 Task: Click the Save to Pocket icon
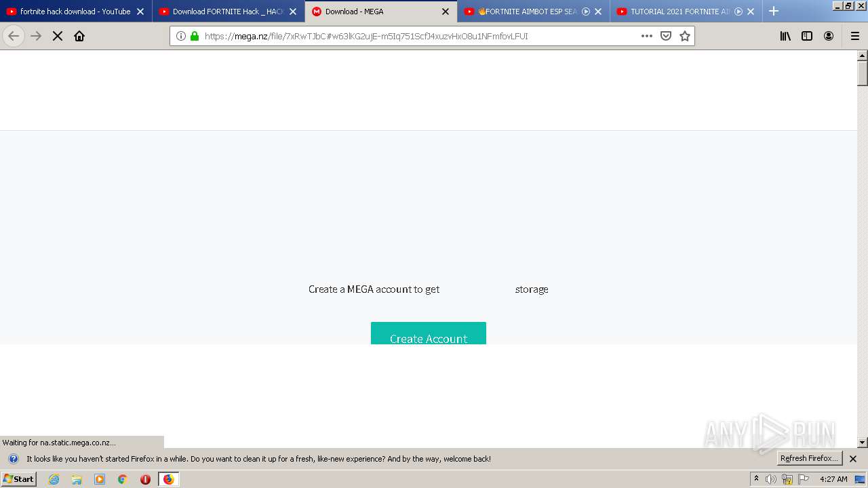(666, 36)
